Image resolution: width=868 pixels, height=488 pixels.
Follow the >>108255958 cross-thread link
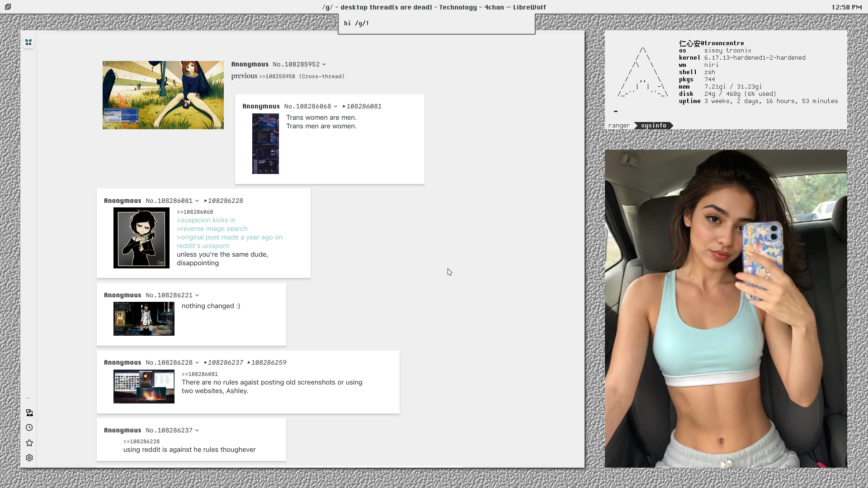277,76
